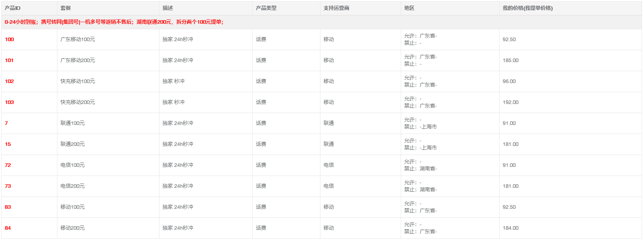Click 独家 24h秒冲 in 广东移动100元 row
Image resolution: width=644 pixels, height=240 pixels.
click(x=178, y=40)
